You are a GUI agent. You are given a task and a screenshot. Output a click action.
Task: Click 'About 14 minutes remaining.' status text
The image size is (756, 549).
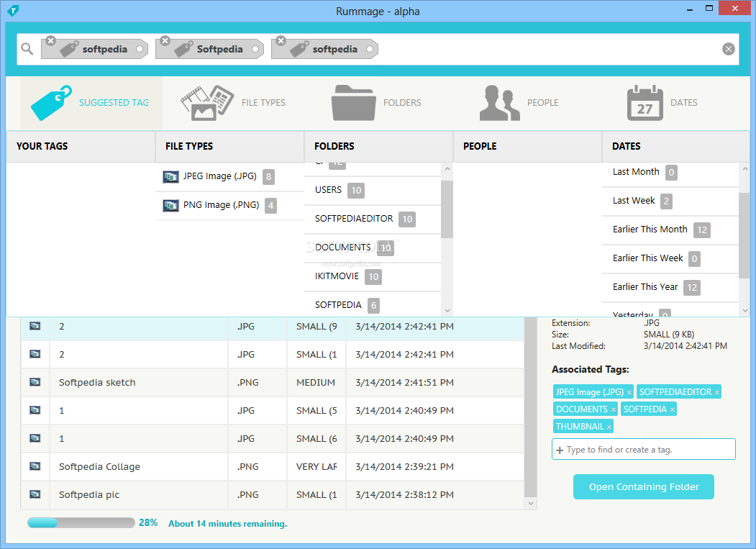pos(227,524)
